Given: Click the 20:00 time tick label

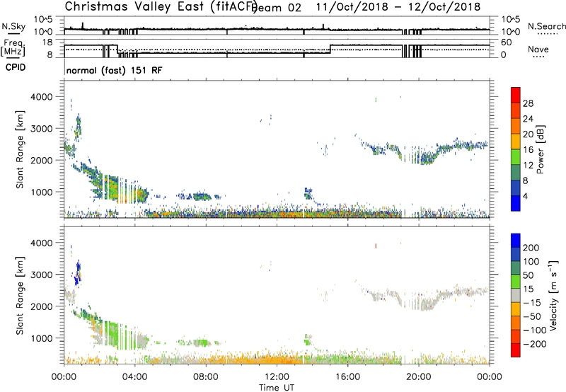Looking at the screenshot, I should (x=418, y=377).
